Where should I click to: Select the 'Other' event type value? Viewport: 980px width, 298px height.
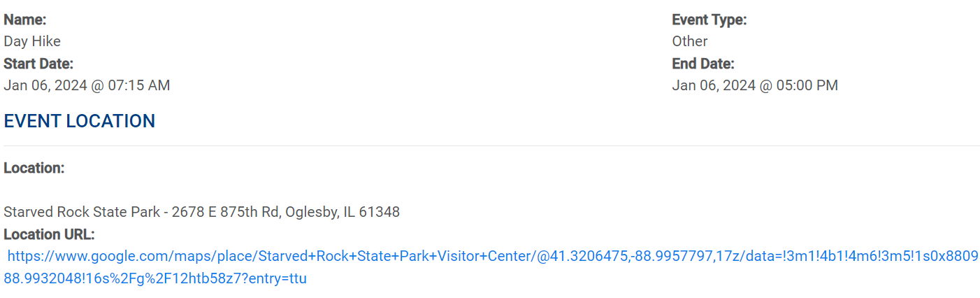[690, 41]
